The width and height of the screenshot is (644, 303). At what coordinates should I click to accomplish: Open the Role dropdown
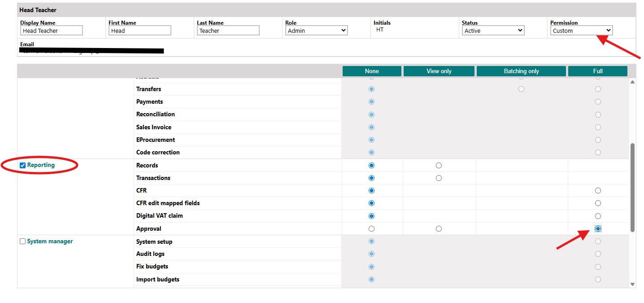coord(316,30)
